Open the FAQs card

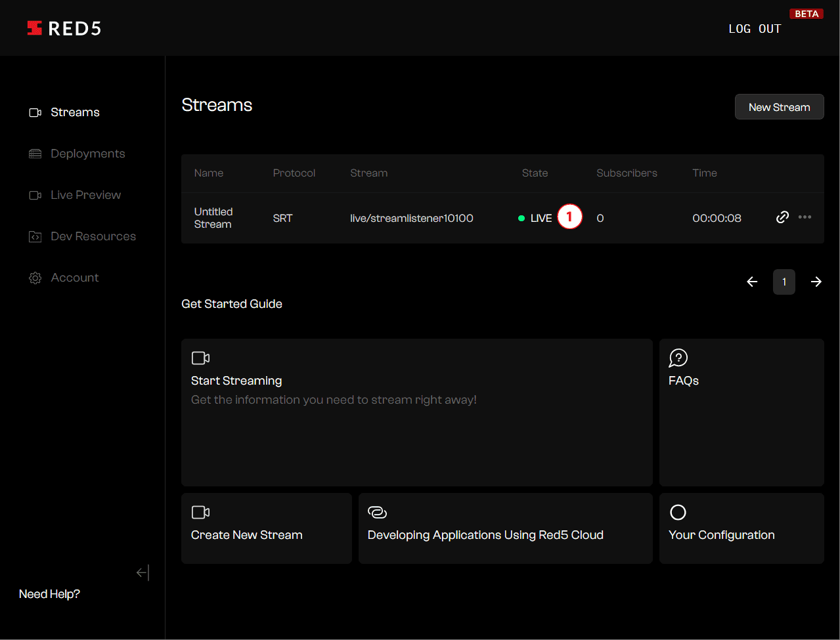click(741, 412)
